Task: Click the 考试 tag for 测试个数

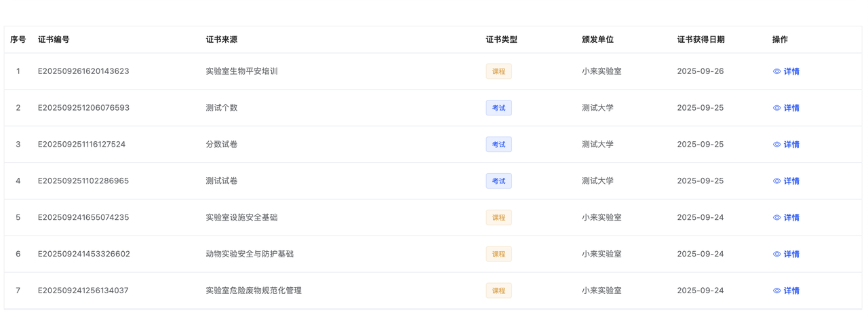Action: pos(498,108)
